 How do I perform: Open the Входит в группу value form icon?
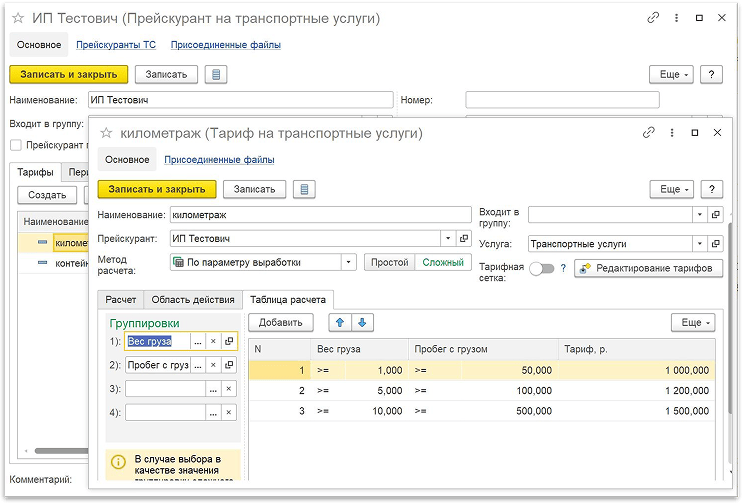716,214
